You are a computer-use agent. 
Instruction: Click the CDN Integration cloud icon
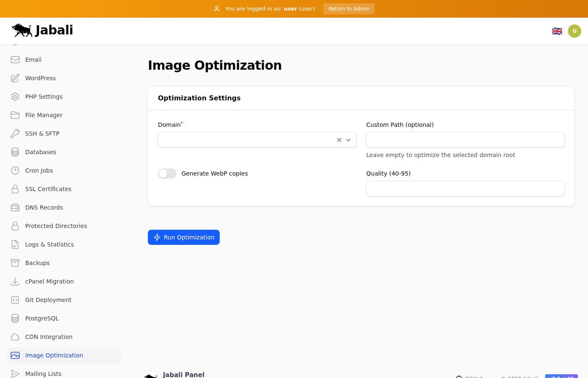[15, 337]
